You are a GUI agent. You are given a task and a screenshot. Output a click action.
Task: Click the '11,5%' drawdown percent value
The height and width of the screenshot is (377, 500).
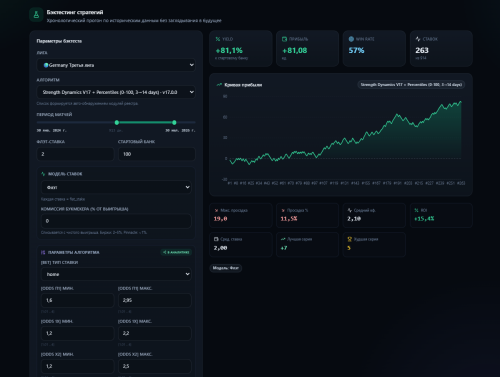point(289,219)
